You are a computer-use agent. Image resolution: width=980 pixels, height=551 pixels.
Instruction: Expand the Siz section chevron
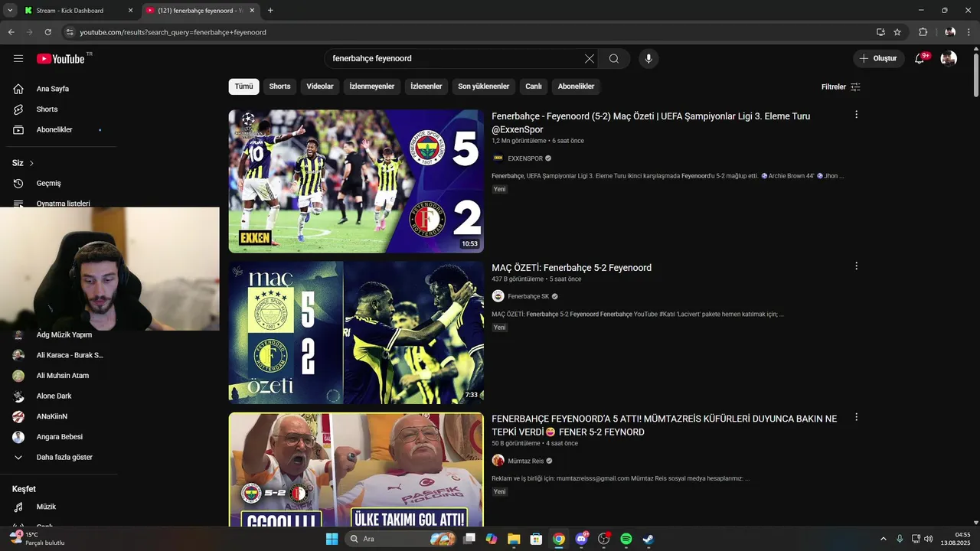31,163
